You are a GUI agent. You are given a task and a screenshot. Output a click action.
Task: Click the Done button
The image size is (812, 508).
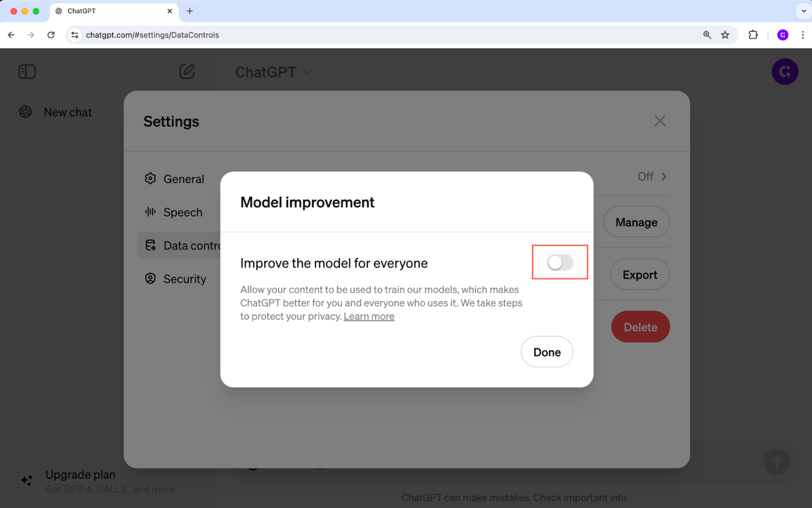tap(547, 351)
